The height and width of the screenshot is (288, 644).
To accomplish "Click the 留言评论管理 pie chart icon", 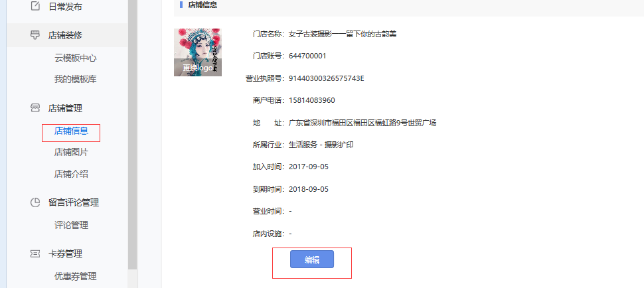I will tap(36, 202).
